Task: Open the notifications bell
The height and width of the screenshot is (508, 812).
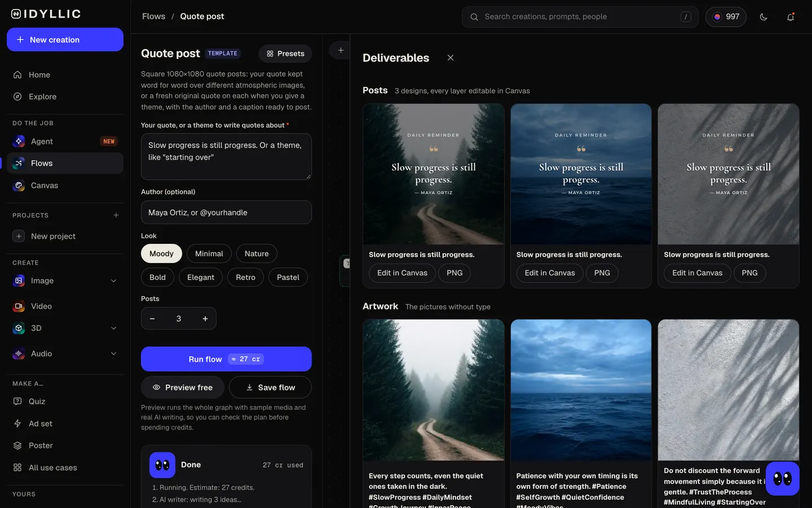Action: coord(791,17)
